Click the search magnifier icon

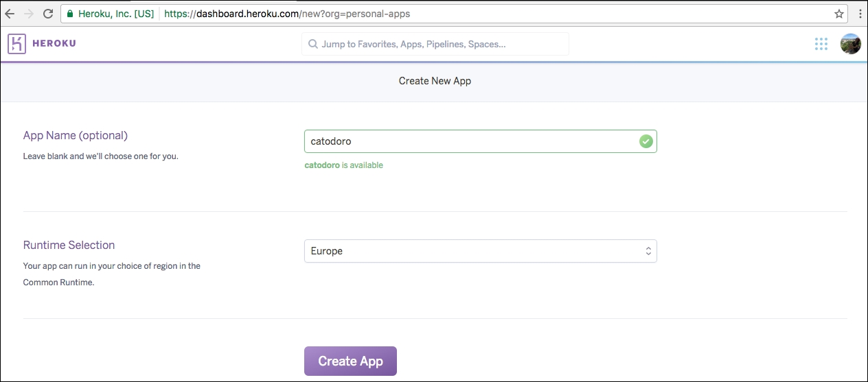[x=313, y=44]
